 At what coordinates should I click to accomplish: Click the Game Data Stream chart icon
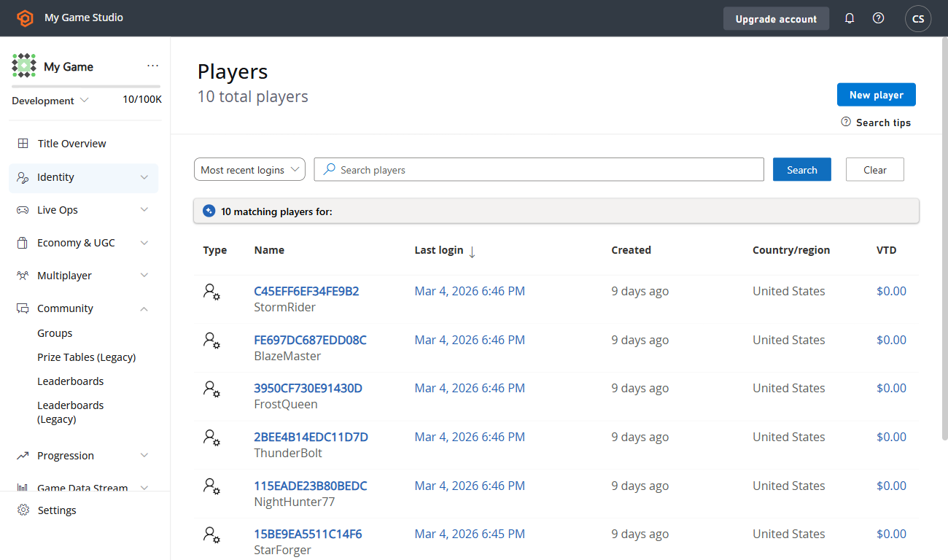[23, 487]
